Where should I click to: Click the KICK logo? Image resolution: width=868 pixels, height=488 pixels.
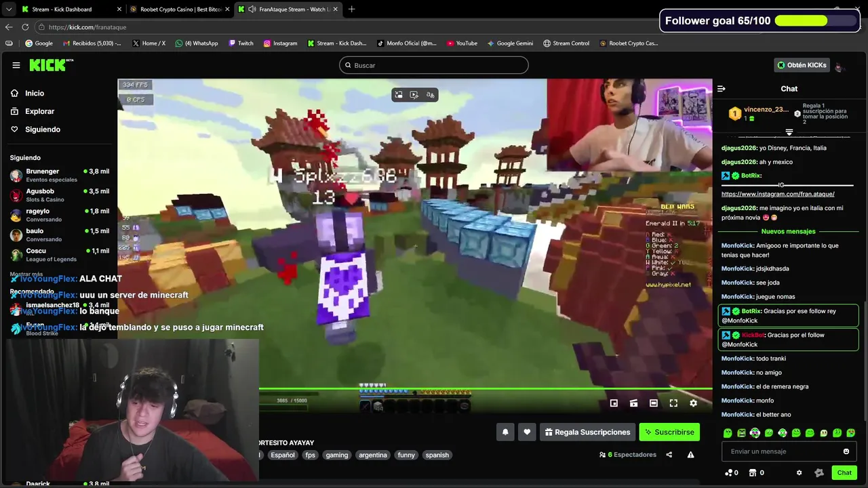51,65
